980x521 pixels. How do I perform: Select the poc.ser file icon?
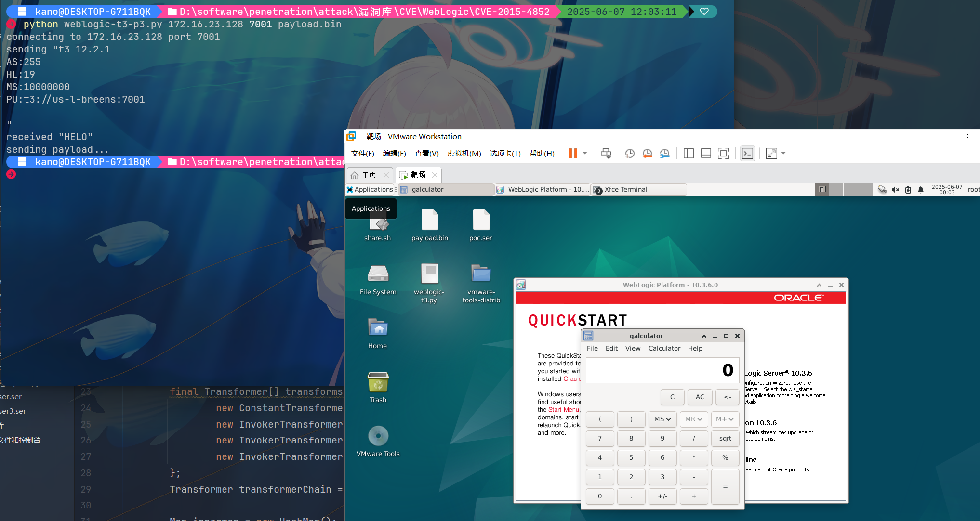tap(481, 225)
